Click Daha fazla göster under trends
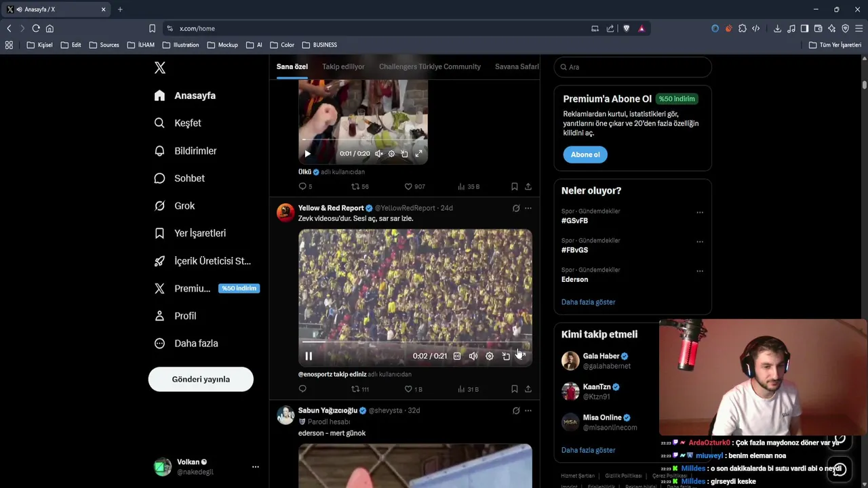 [588, 302]
